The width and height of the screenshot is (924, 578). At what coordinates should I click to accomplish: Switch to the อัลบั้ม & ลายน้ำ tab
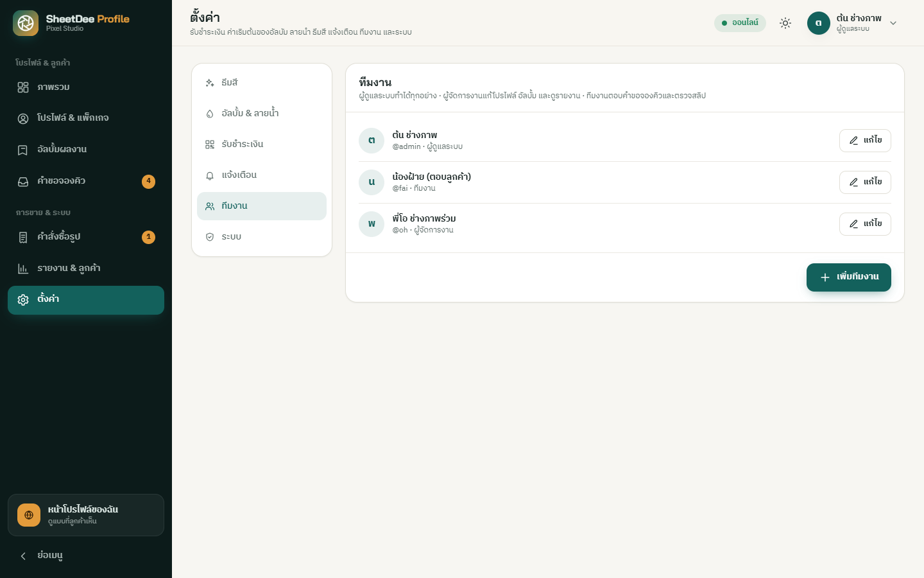pos(262,114)
